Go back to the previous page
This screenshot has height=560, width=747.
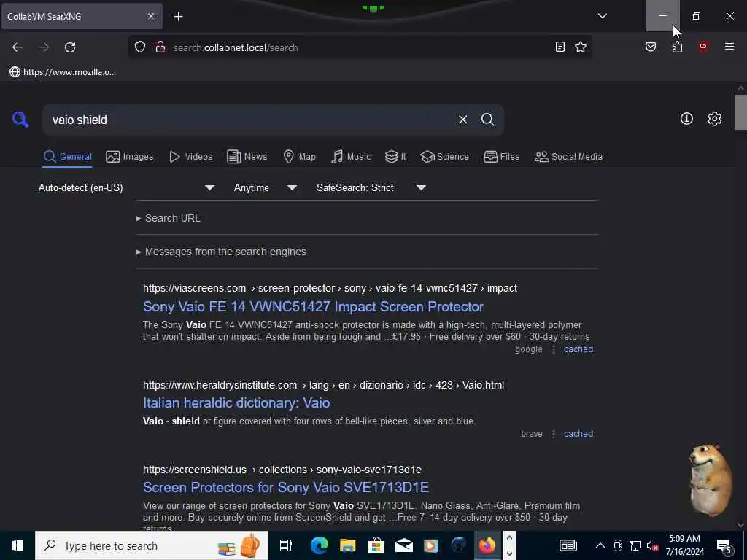click(x=18, y=47)
